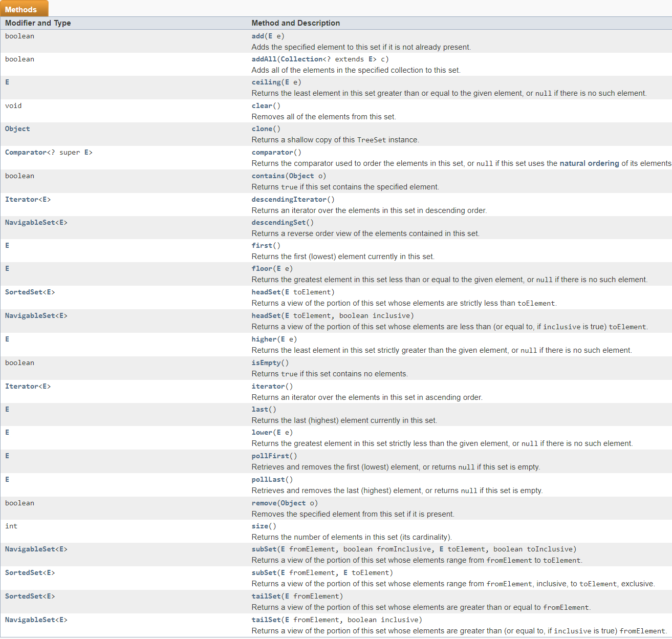Click the Object parameter link in contains
This screenshot has width=672, height=639.
click(x=301, y=176)
